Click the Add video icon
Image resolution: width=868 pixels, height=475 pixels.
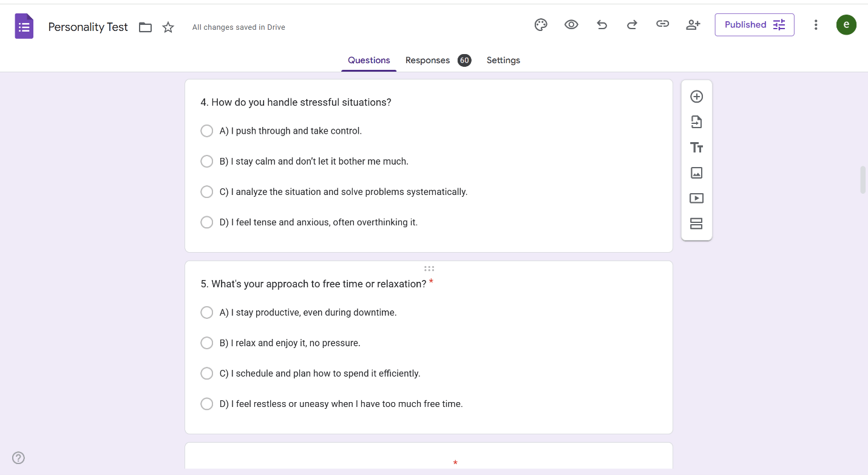point(696,198)
